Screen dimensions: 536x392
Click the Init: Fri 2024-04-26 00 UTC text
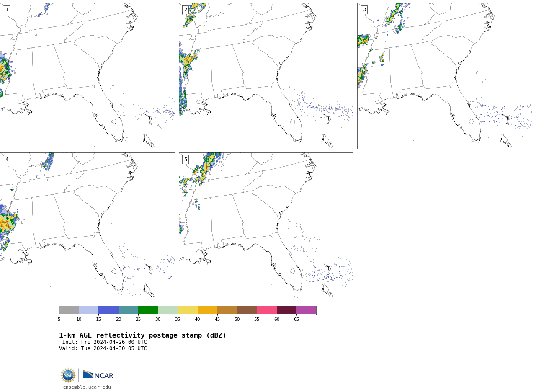[105, 342]
